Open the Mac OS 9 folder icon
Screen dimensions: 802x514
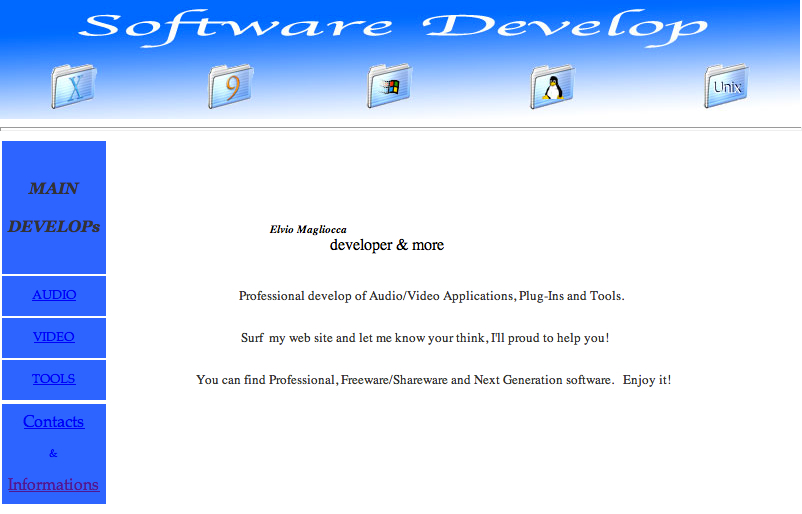pos(231,86)
